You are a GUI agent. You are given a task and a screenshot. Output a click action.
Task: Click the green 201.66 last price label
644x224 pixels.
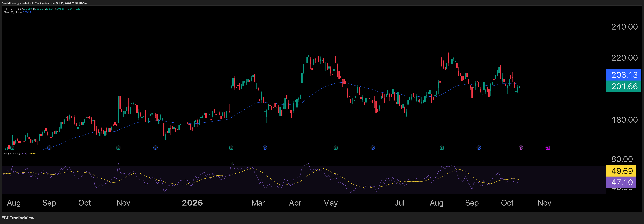(x=623, y=86)
